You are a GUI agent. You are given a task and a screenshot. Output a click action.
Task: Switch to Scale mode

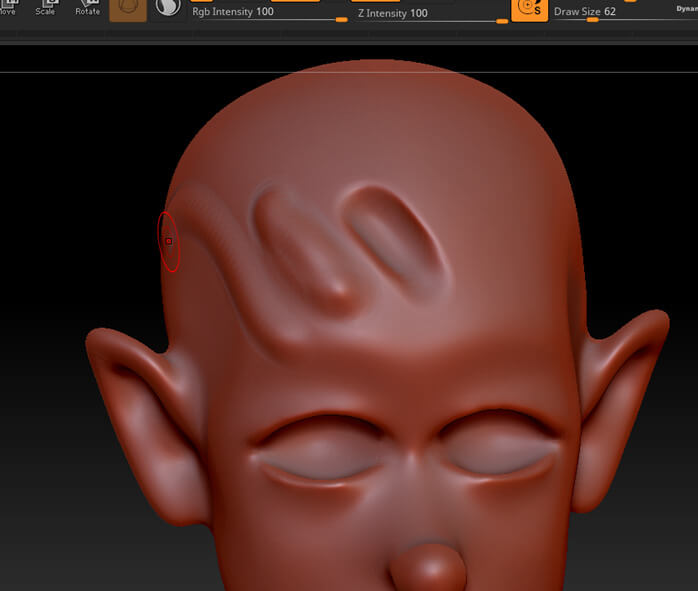pyautogui.click(x=46, y=7)
